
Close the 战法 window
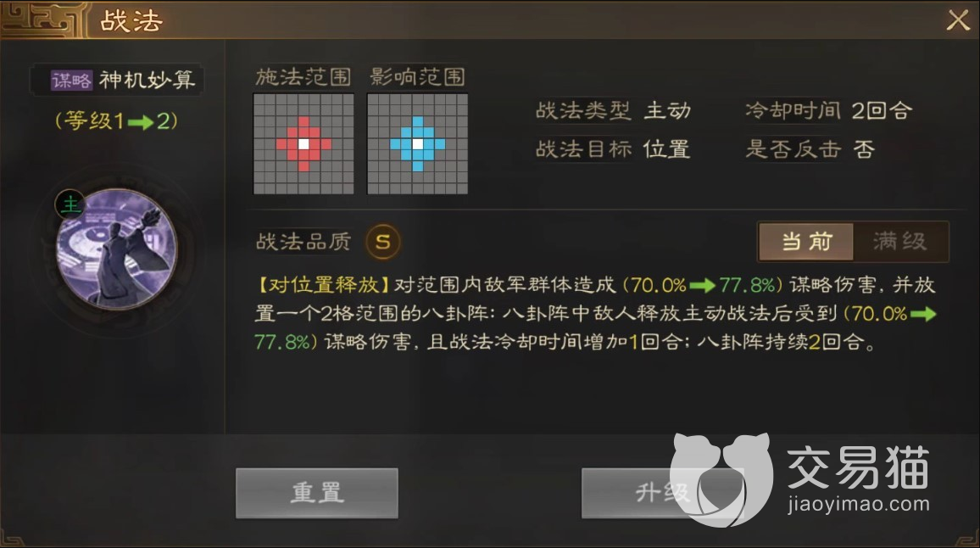pos(957,20)
